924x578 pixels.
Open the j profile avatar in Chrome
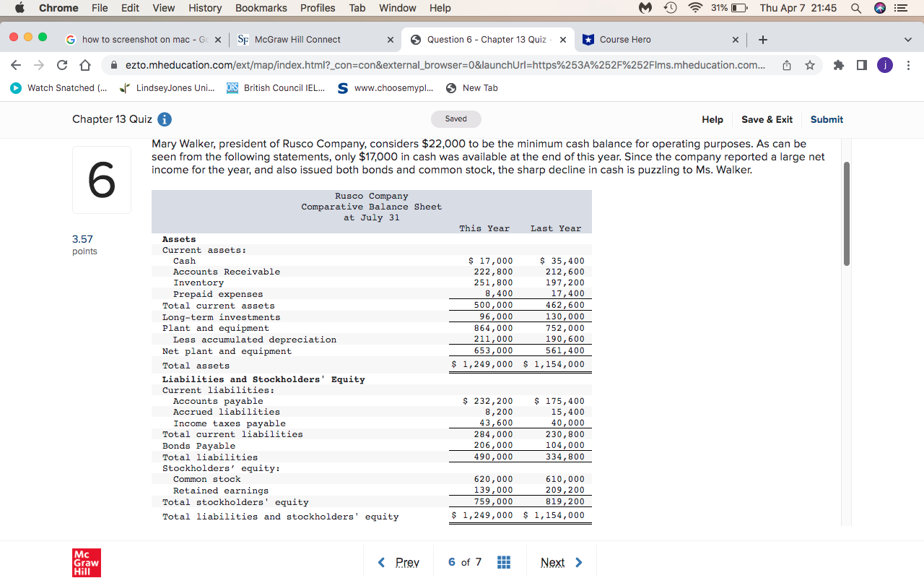(x=884, y=64)
